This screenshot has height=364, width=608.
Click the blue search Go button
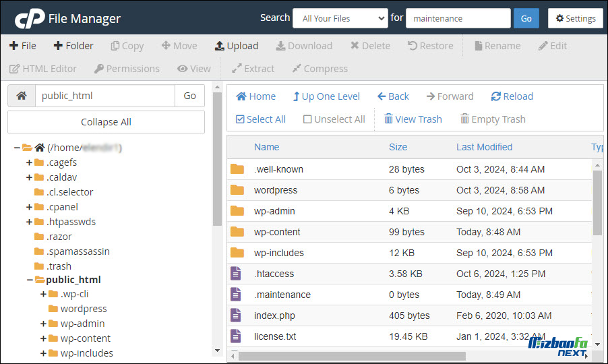click(526, 18)
